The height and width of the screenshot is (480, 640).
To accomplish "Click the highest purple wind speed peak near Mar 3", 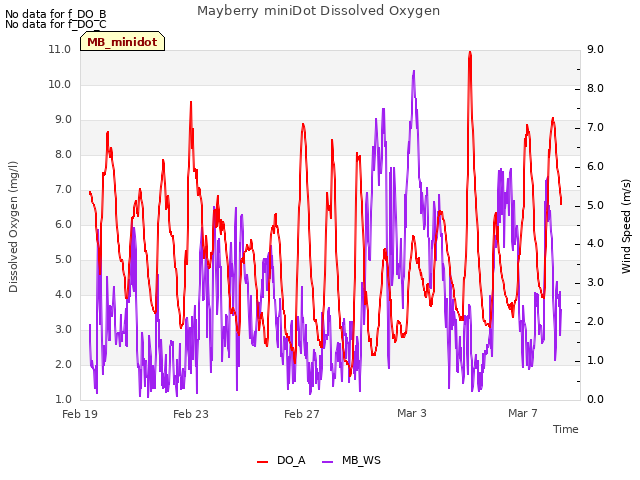I will tap(413, 72).
